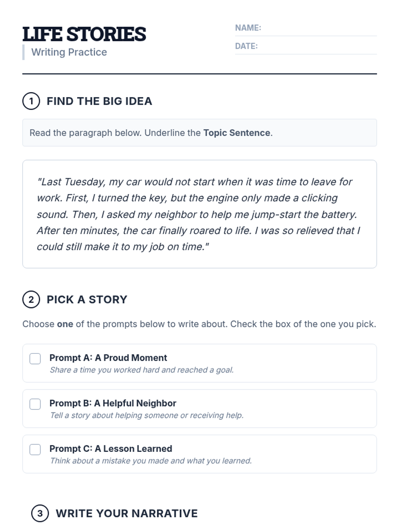The height and width of the screenshot is (532, 399).
Task: Select the Prompt C: A Lesson Learned checkbox
Action: pyautogui.click(x=35, y=450)
